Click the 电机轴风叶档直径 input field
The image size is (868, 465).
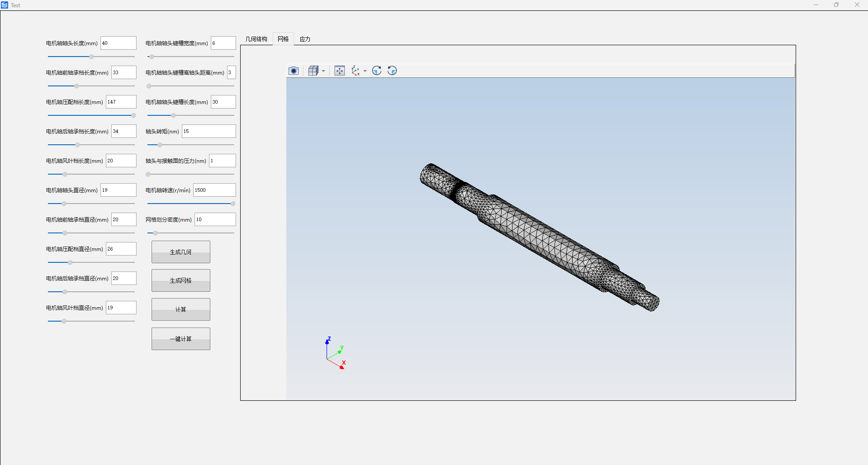tap(121, 308)
